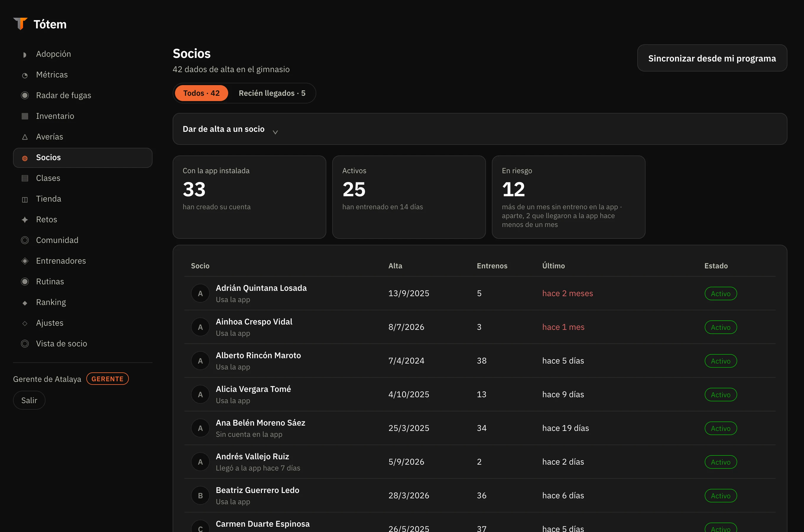Click the Radar de fugas target icon
The image size is (804, 532).
click(25, 95)
